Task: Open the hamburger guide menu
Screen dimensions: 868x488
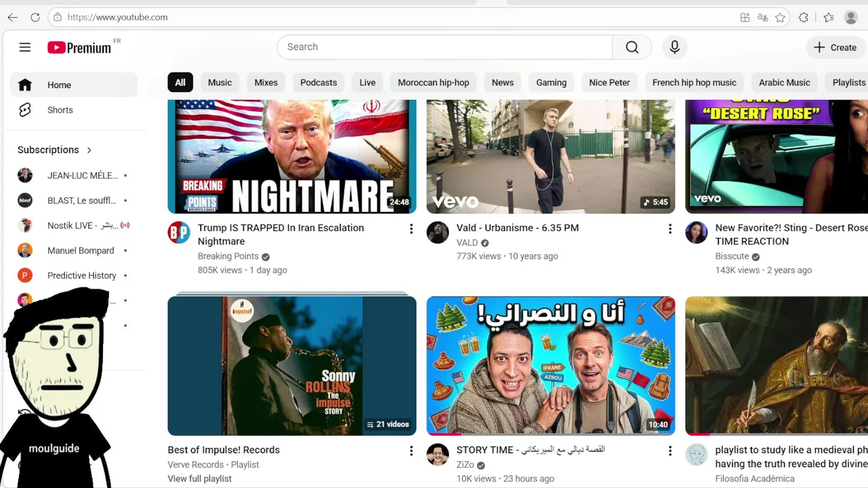Action: tap(25, 47)
